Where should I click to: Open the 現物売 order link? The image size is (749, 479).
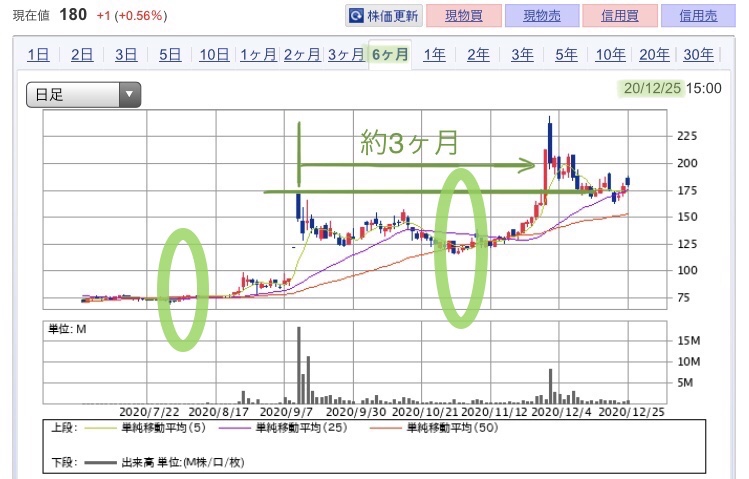pyautogui.click(x=542, y=16)
